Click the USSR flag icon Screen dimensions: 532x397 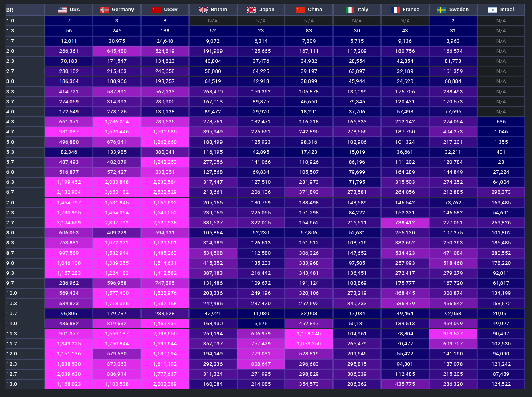click(x=156, y=10)
